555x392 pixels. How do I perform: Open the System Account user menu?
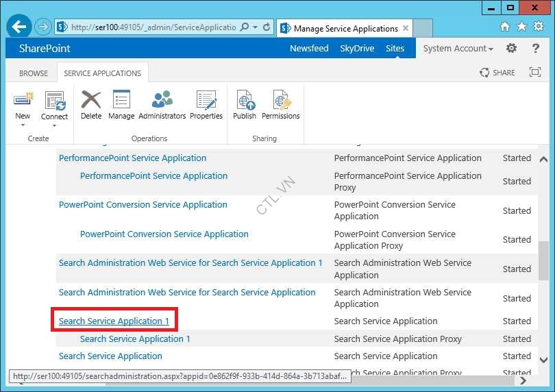click(x=458, y=49)
